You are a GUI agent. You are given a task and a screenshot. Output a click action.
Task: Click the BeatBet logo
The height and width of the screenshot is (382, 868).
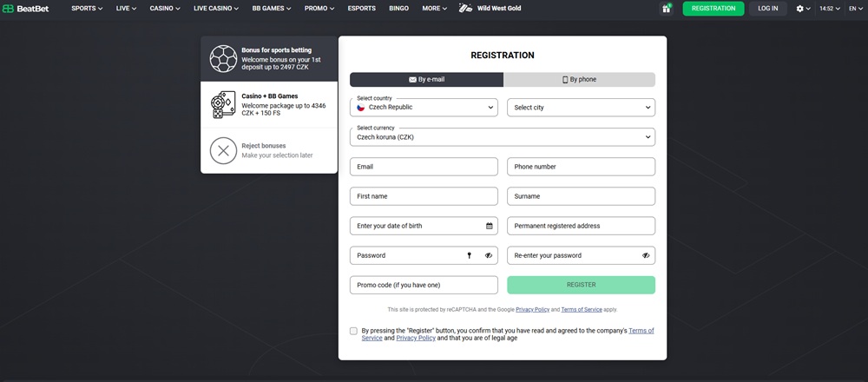(x=27, y=9)
